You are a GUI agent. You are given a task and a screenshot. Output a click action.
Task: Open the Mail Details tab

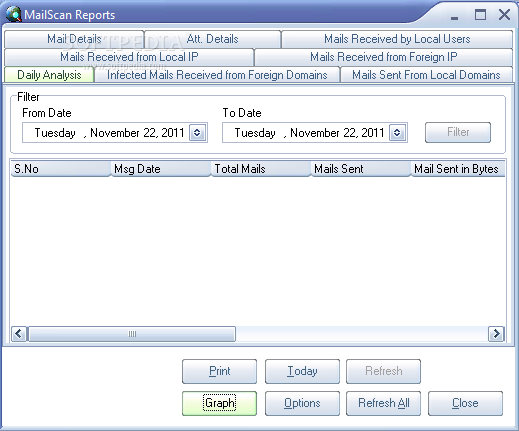tap(74, 39)
